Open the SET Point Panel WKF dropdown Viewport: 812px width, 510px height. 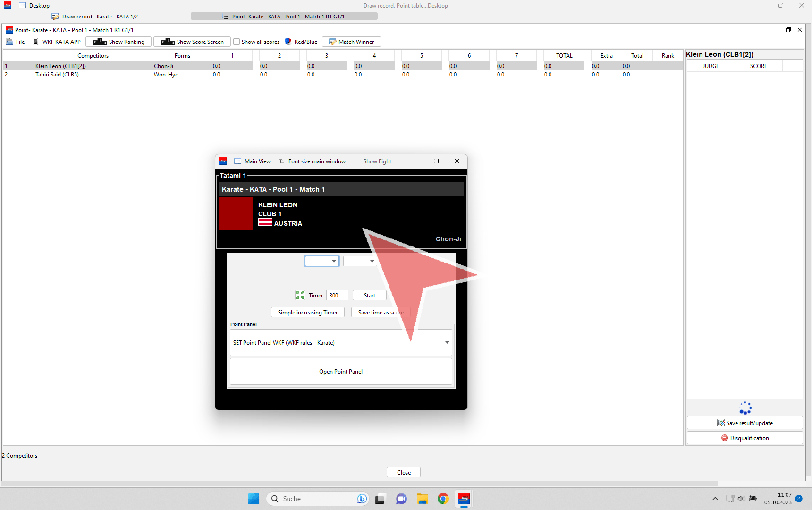[447, 342]
